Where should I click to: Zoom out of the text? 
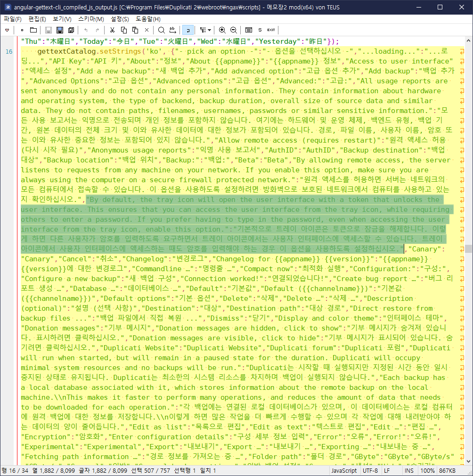[x=234, y=30]
